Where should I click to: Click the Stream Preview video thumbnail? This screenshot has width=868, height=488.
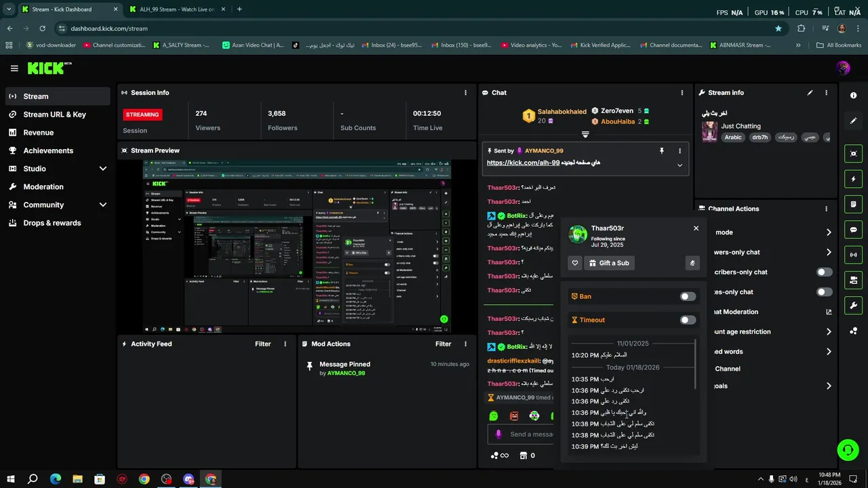[x=296, y=247]
